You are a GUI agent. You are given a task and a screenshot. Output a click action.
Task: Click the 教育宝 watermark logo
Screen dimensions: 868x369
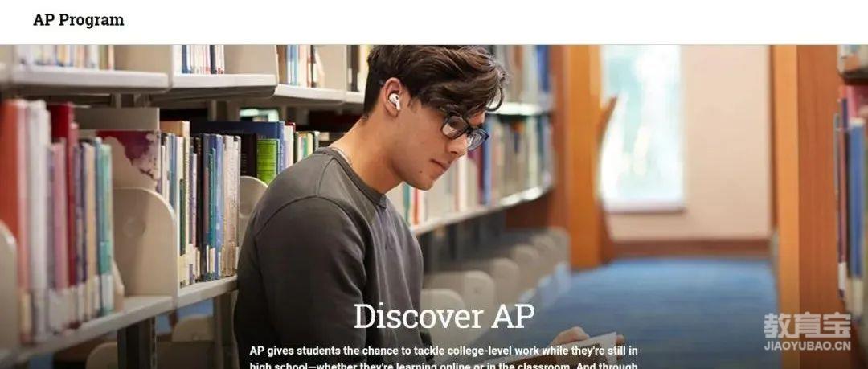point(807,326)
